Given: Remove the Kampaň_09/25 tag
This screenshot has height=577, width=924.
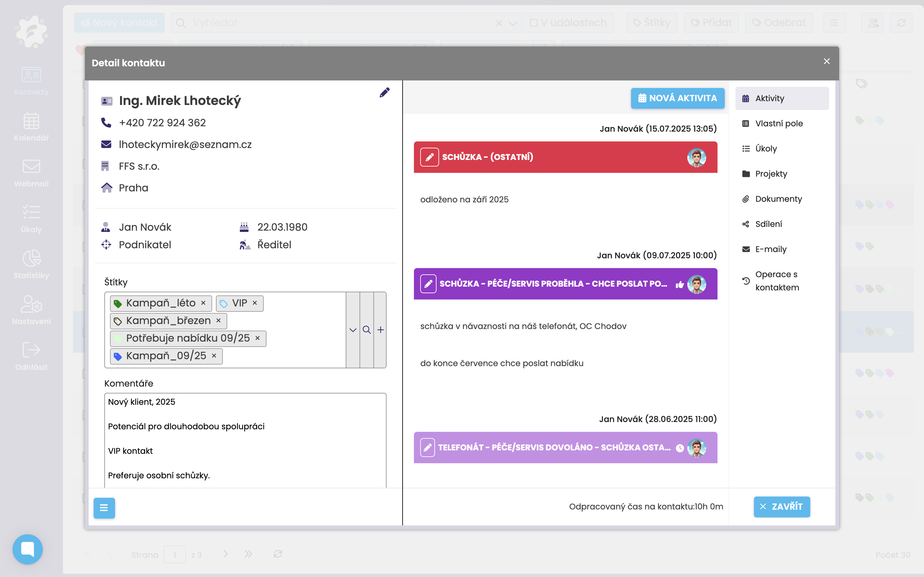Looking at the screenshot, I should (x=214, y=356).
